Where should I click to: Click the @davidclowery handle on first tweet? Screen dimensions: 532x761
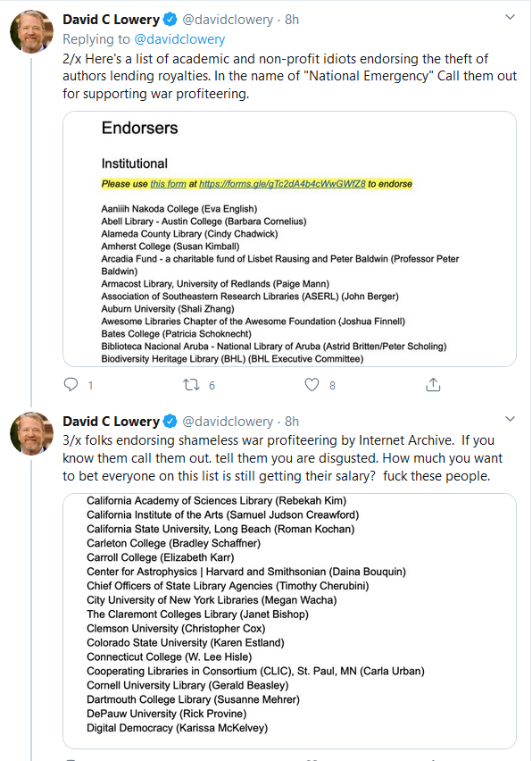coord(228,20)
